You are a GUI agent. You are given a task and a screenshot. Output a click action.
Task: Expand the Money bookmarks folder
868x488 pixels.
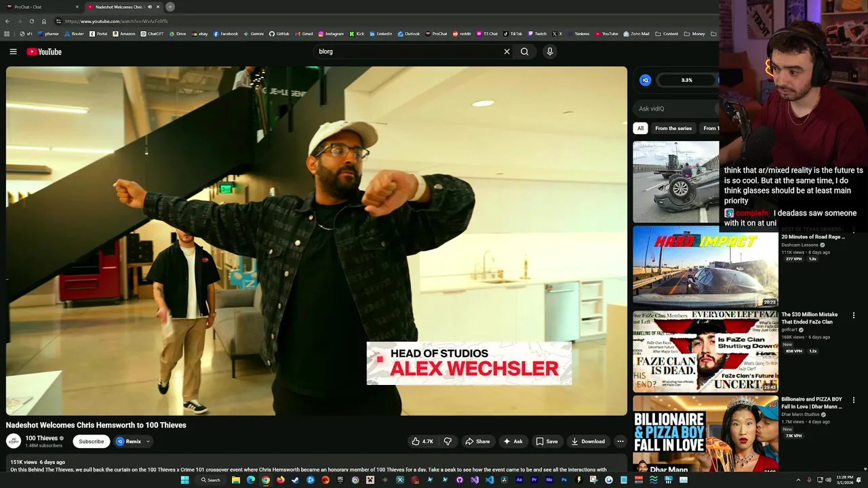[x=694, y=34]
